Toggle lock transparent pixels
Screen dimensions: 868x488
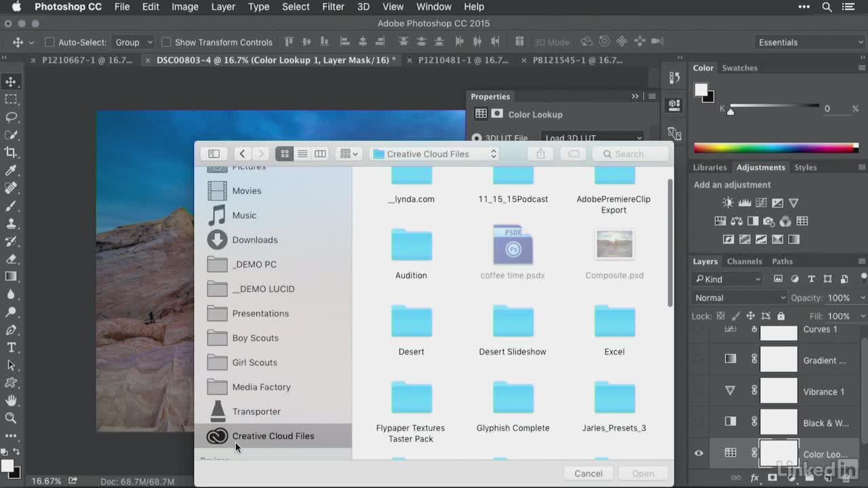(x=720, y=316)
